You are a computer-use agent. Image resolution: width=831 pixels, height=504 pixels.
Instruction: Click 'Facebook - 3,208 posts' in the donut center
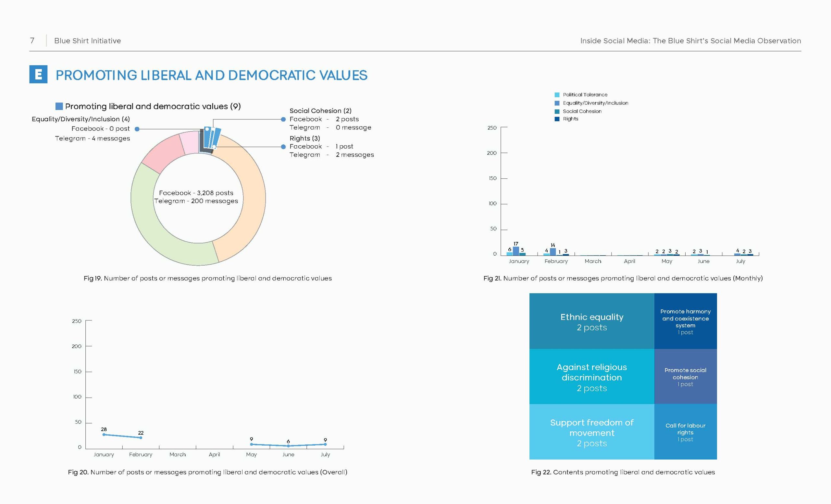point(196,193)
